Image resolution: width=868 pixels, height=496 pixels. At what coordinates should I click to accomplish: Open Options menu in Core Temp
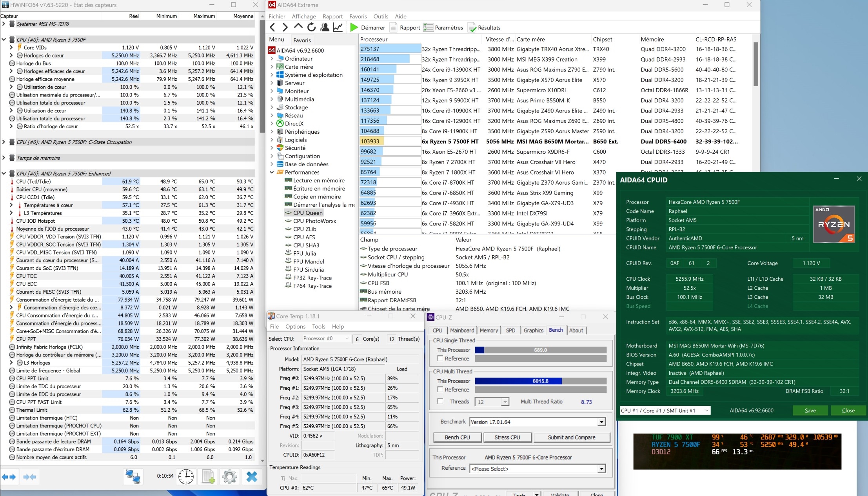295,326
